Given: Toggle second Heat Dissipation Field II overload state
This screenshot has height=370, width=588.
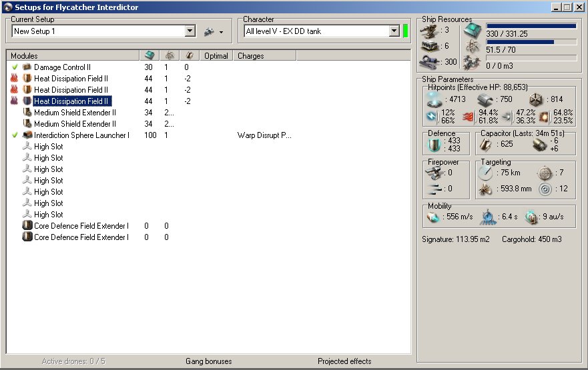Looking at the screenshot, I should (x=14, y=89).
